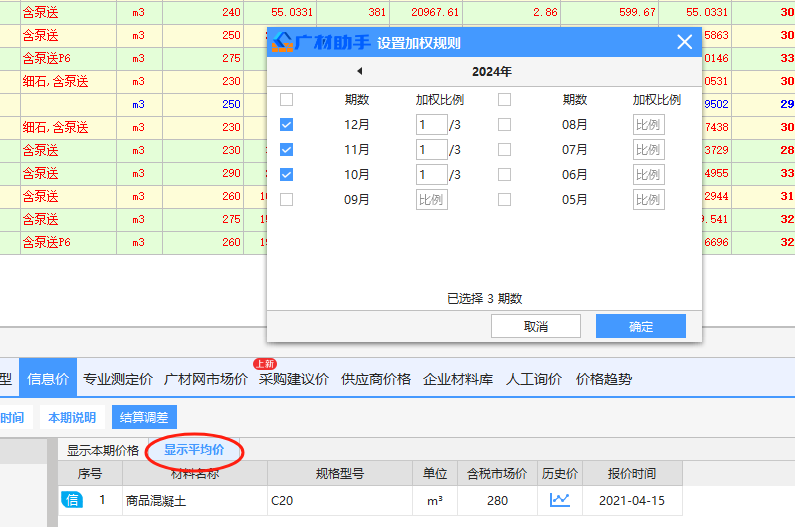Click the 2.86 cell in top row
Image resolution: width=795 pixels, height=527 pixels.
point(512,12)
